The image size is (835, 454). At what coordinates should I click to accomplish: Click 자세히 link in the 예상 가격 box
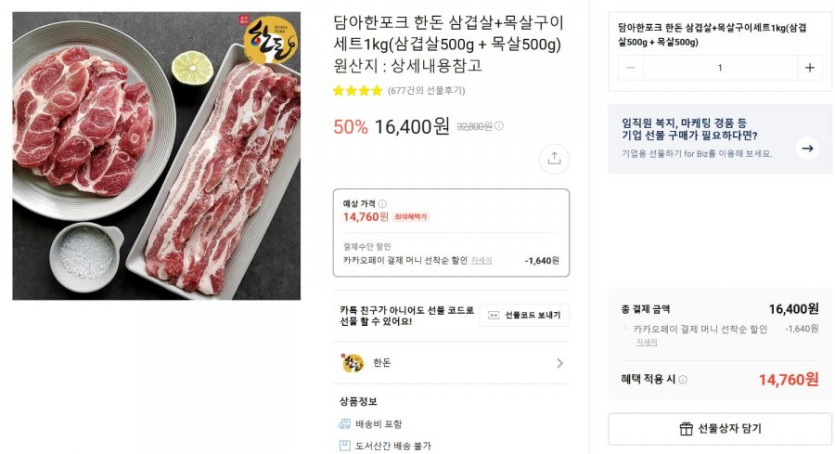(481, 261)
